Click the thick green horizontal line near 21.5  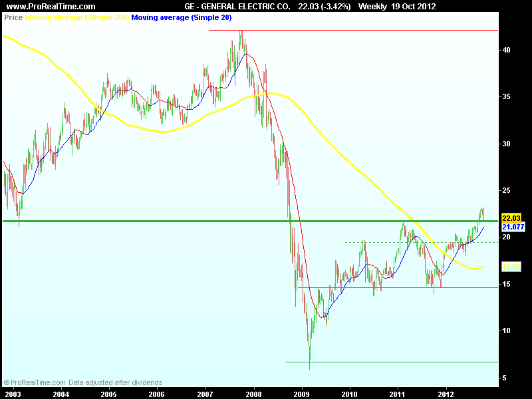pyautogui.click(x=251, y=221)
